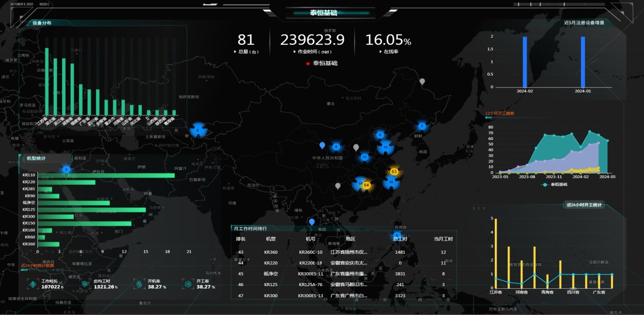Select the 设备分布 panel title
Image resolution: width=644 pixels, height=315 pixels.
[x=42, y=23]
